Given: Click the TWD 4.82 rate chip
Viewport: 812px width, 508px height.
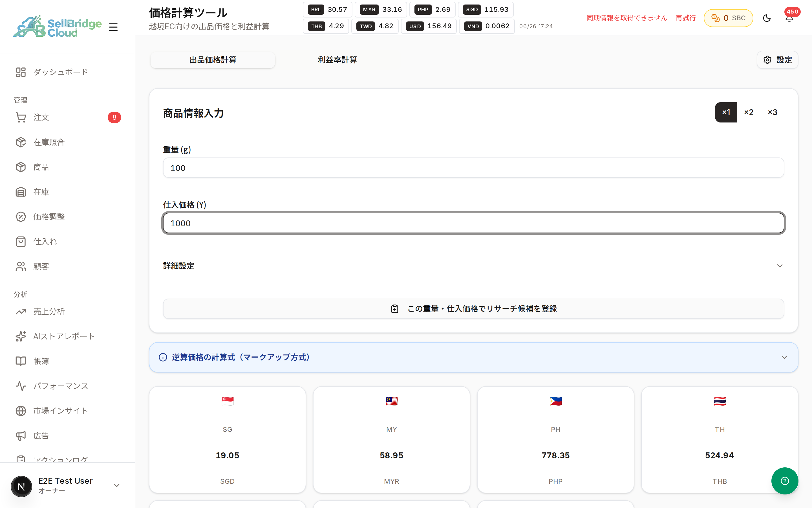Looking at the screenshot, I should coord(375,26).
